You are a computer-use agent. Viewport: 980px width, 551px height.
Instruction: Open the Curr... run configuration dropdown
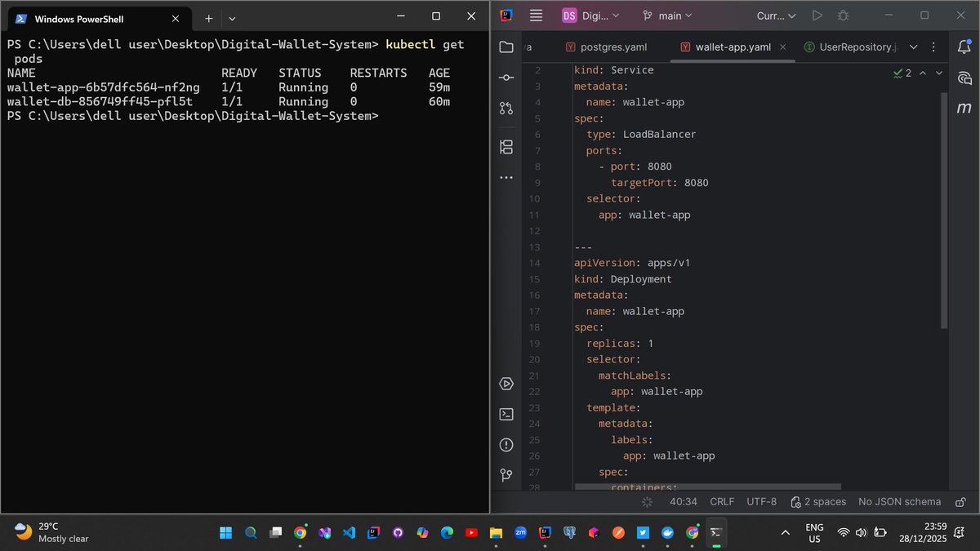click(776, 16)
